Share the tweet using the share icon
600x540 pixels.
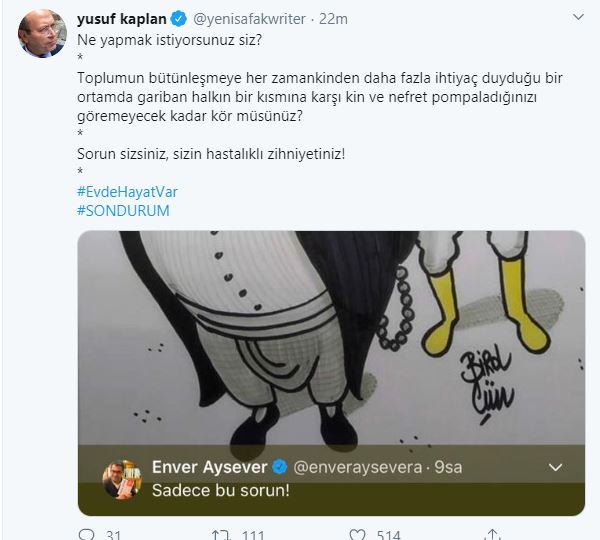coord(491,535)
